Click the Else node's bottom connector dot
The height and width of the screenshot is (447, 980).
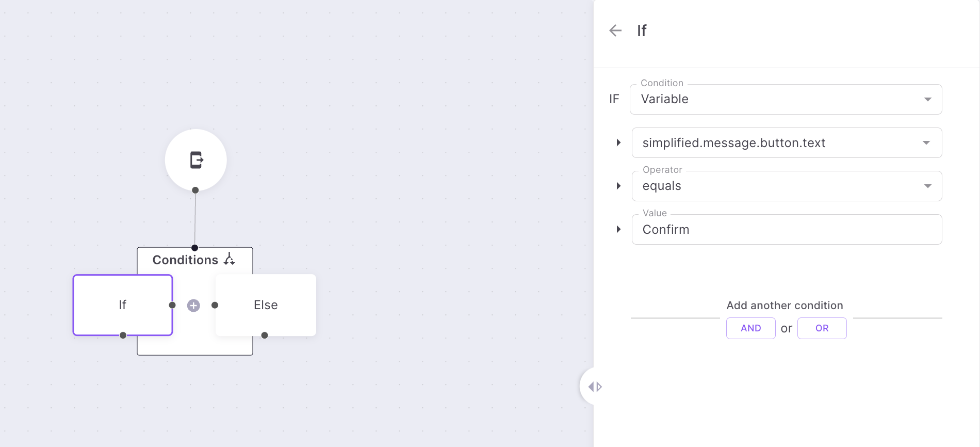pyautogui.click(x=265, y=336)
